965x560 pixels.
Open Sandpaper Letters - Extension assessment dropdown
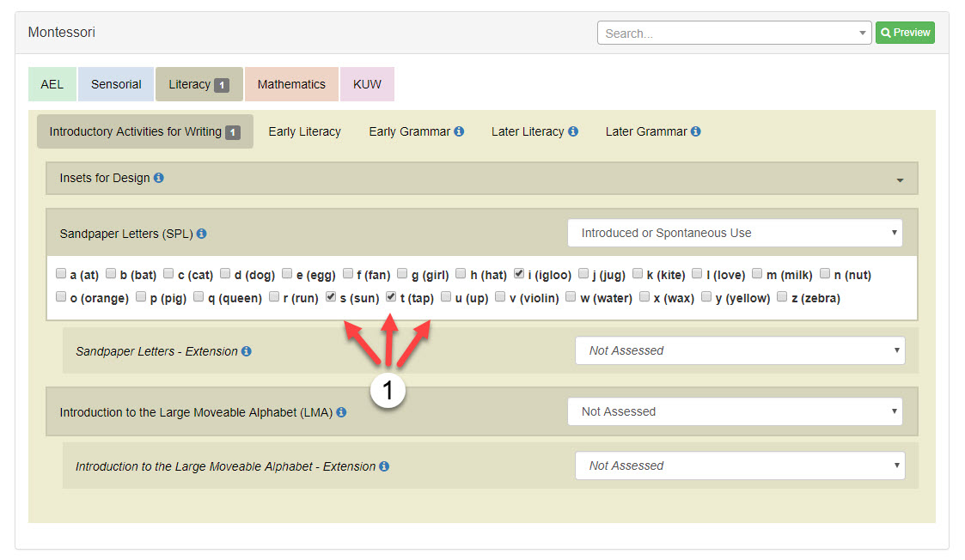point(741,350)
